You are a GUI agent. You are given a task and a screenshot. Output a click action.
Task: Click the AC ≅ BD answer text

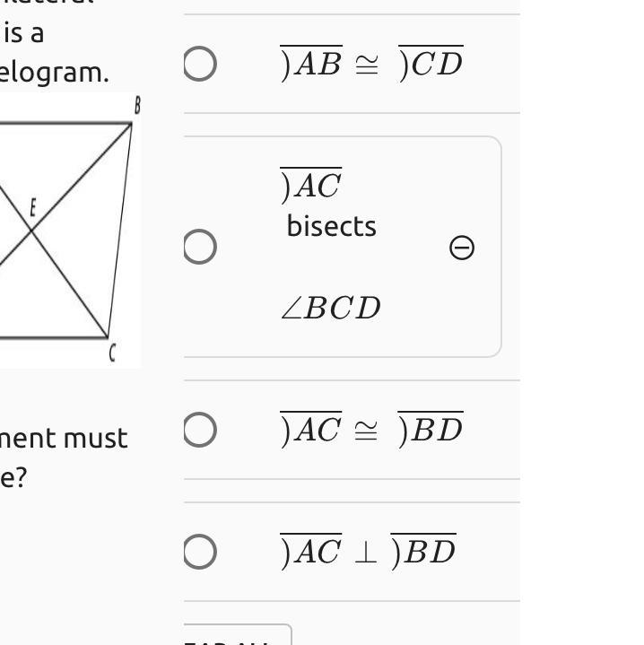371,430
